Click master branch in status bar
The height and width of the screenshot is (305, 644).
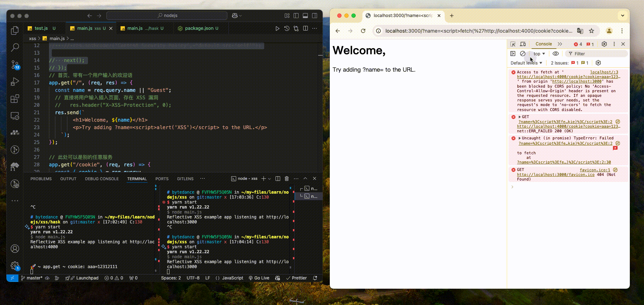(x=32, y=278)
